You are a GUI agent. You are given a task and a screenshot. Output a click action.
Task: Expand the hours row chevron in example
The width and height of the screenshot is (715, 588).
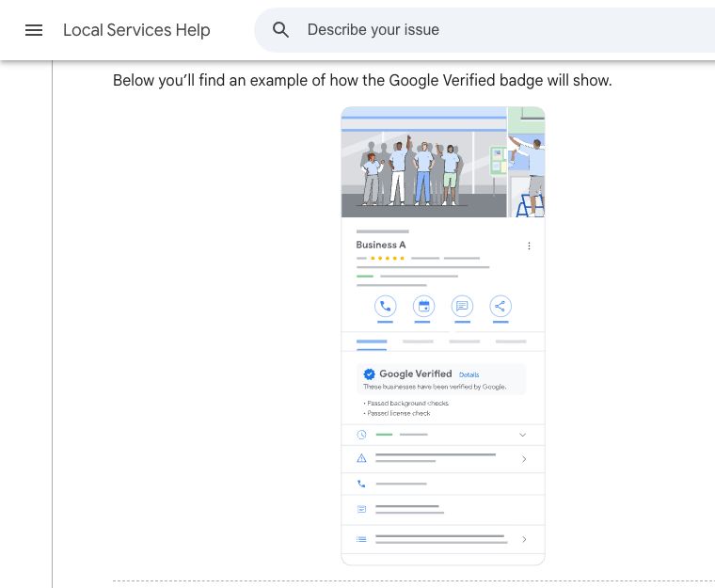pyautogui.click(x=522, y=435)
